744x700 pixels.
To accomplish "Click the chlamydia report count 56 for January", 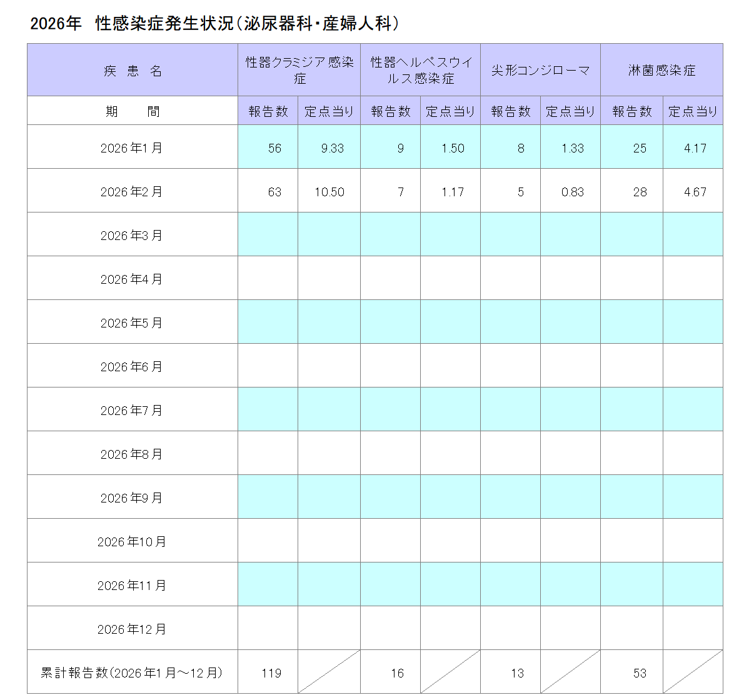I will tap(268, 148).
